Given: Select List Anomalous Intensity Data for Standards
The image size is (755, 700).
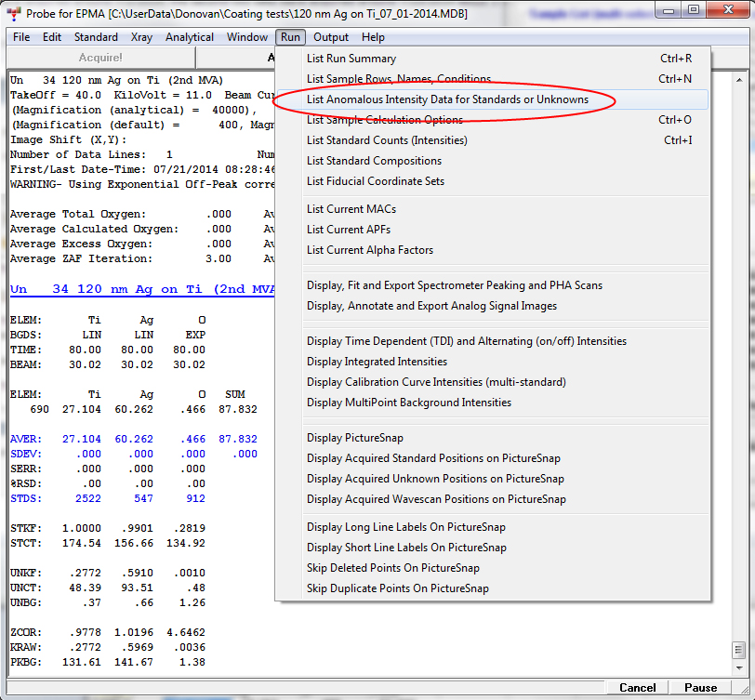Looking at the screenshot, I should [x=447, y=99].
